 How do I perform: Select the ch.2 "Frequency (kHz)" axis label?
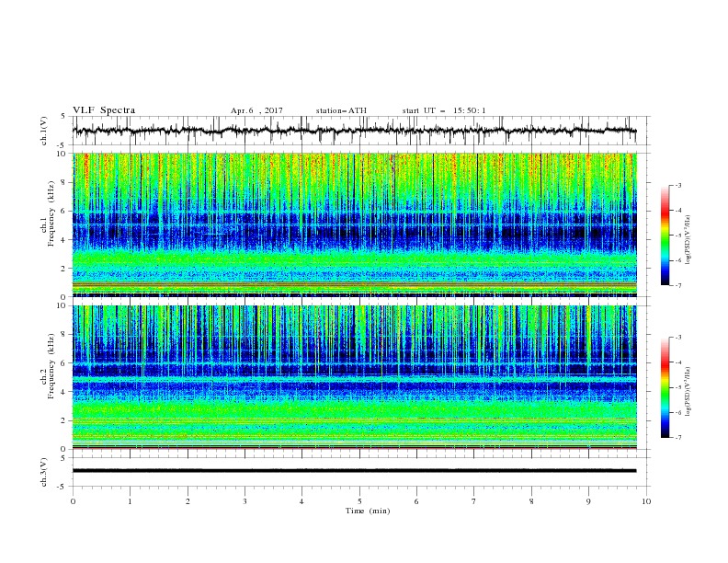51,366
